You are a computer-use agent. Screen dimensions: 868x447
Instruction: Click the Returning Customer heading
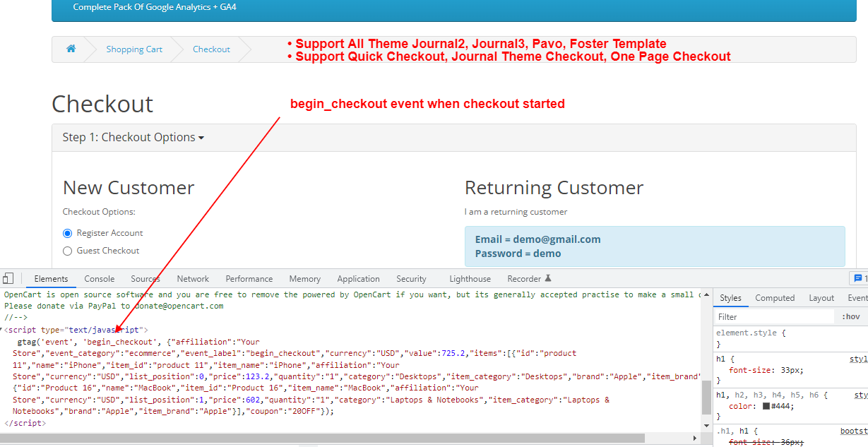(554, 188)
